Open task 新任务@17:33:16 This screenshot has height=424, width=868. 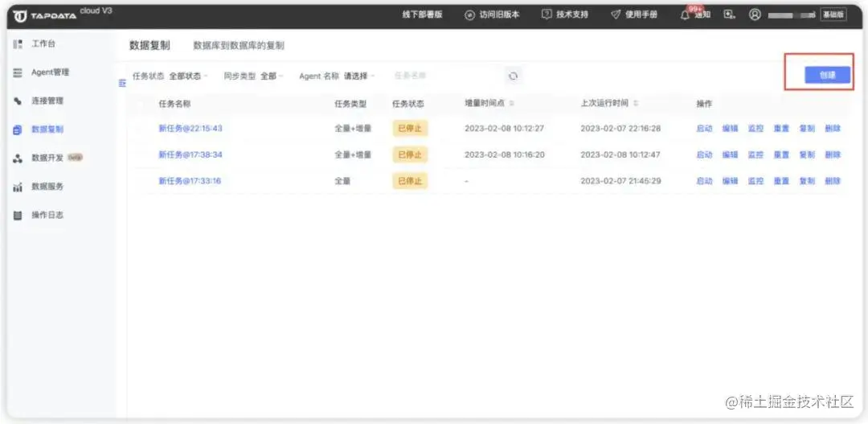(190, 181)
